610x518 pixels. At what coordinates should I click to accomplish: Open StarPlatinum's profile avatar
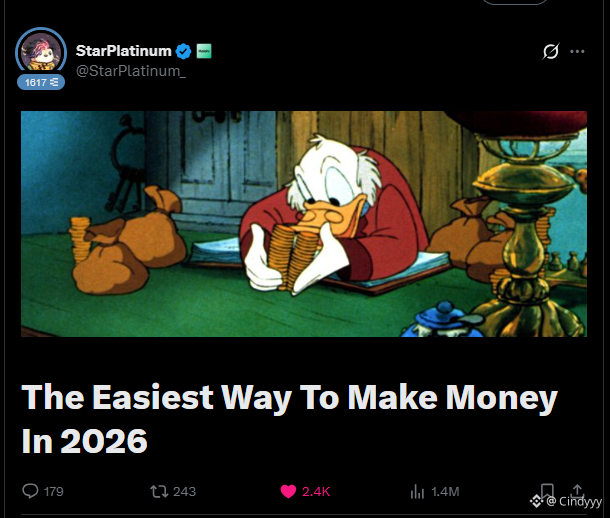click(x=41, y=52)
